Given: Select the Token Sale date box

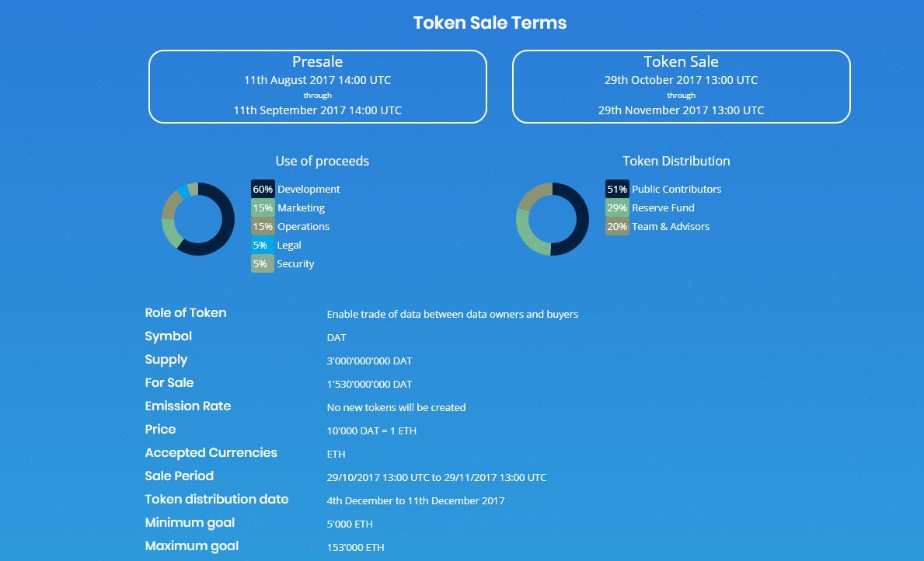Looking at the screenshot, I should coord(681,86).
